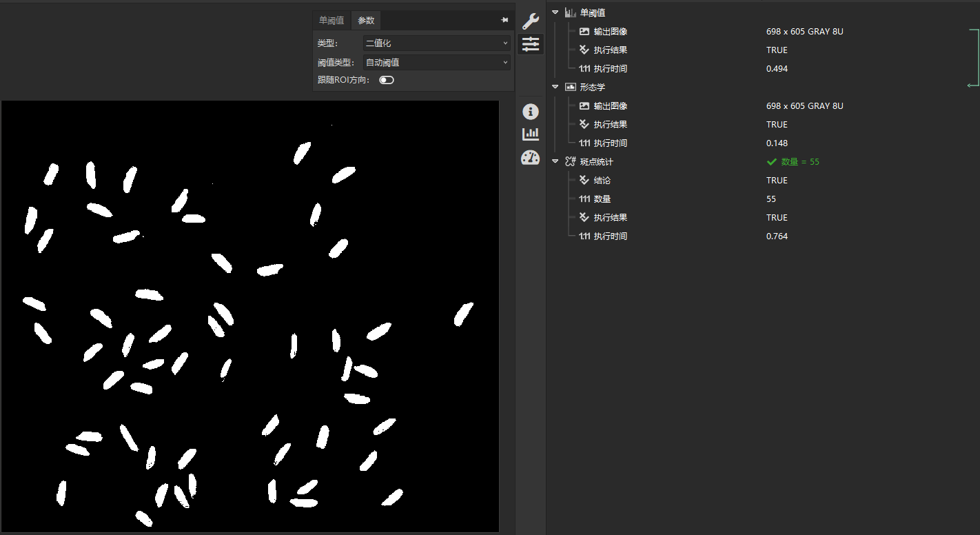Switch to the 参数 tab
This screenshot has height=535, width=980.
pos(366,21)
